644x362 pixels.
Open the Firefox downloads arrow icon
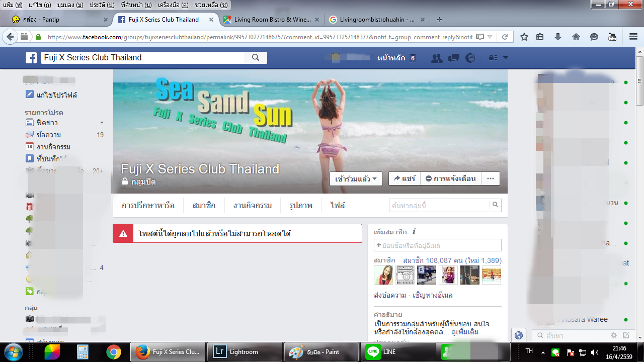pyautogui.click(x=558, y=37)
